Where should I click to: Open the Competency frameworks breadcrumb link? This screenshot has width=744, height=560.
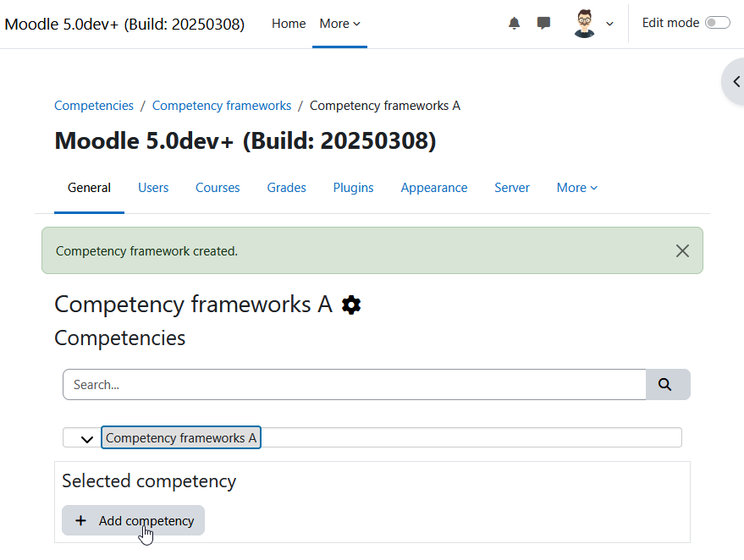pos(222,105)
